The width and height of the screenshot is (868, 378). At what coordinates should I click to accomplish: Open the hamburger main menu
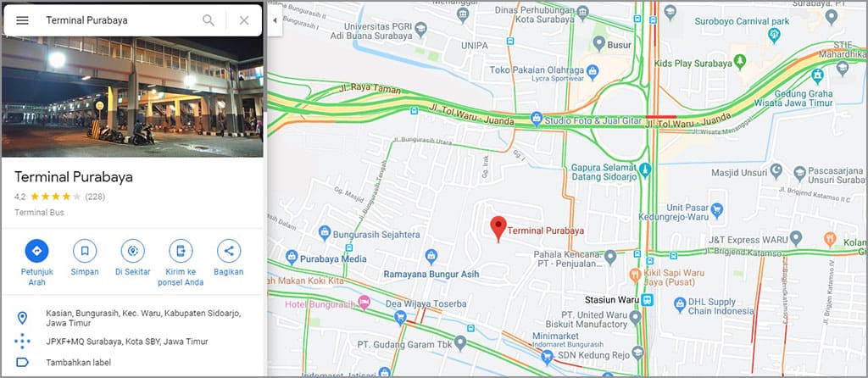coord(22,20)
